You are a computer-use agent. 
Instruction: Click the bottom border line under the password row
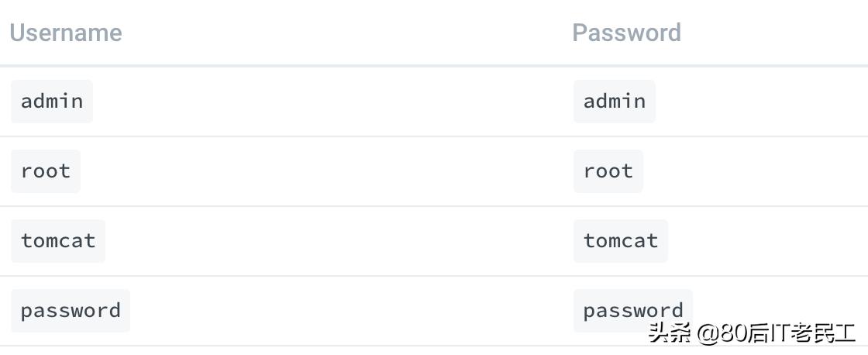point(310,346)
